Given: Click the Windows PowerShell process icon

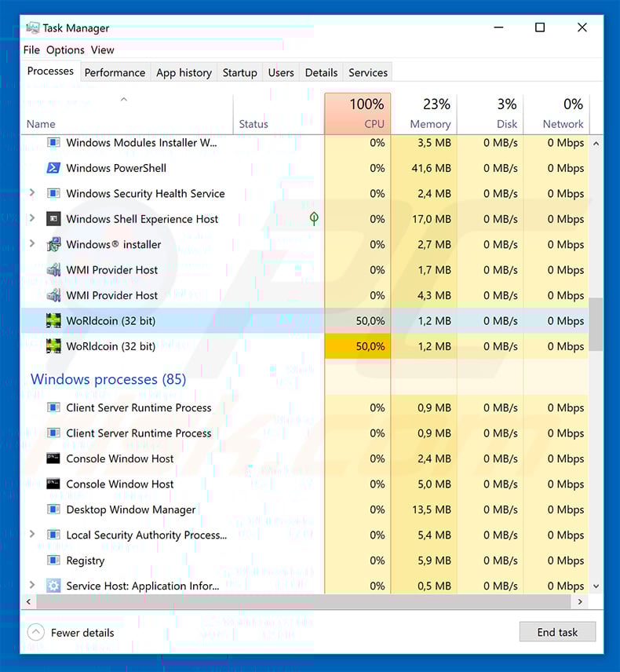Looking at the screenshot, I should [53, 168].
